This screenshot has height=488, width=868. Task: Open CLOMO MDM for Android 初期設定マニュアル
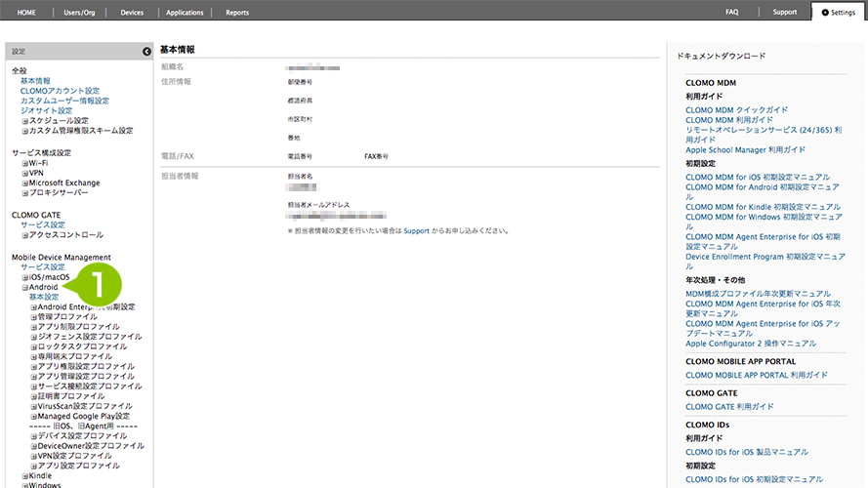(763, 192)
